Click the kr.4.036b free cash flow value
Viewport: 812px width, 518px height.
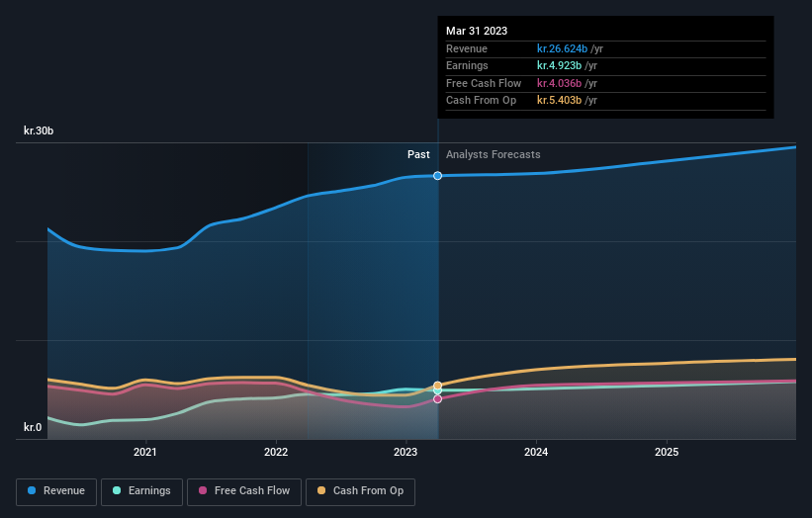[x=559, y=83]
